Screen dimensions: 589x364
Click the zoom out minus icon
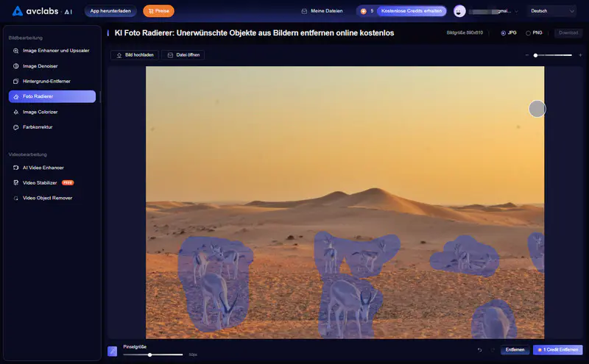click(527, 55)
